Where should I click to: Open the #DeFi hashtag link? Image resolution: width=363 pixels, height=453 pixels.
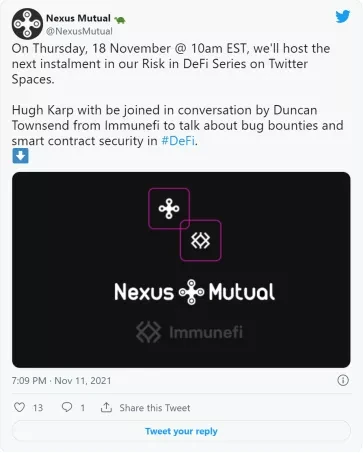[178, 141]
